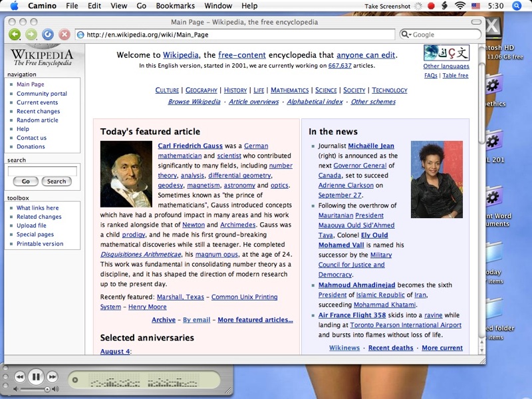Open the Bluetooth menu bar icon
The image size is (532, 399).
[x=444, y=6]
